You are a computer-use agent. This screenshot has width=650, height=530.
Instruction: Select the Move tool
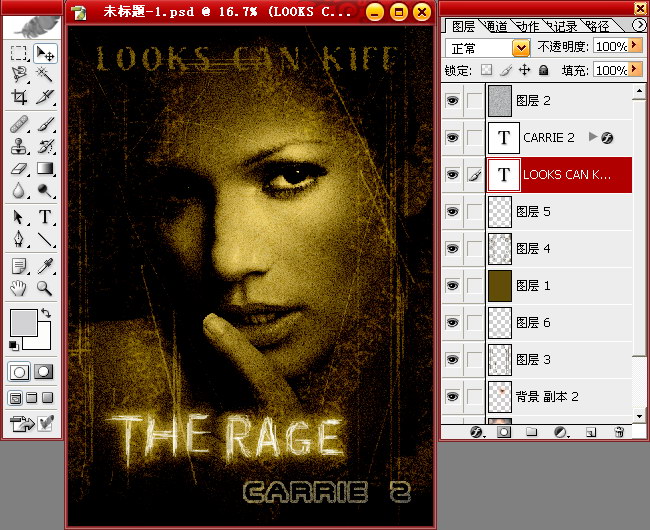(45, 53)
